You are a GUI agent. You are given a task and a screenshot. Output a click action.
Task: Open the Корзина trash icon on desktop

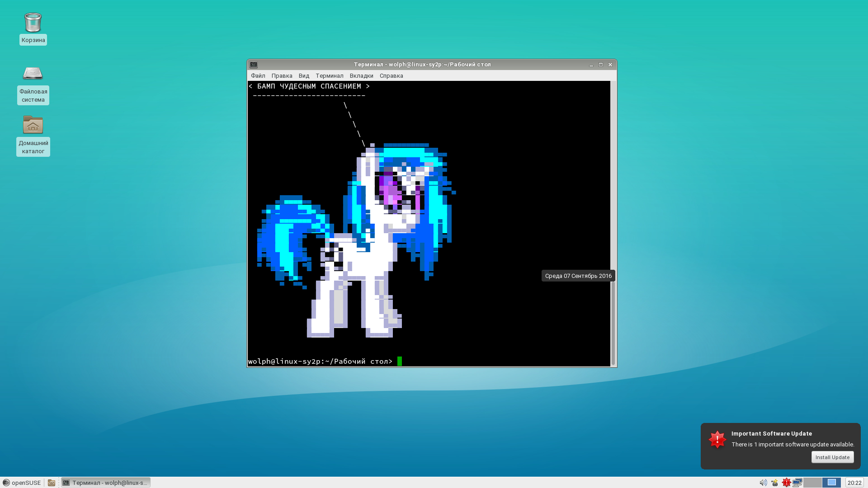coord(33,23)
